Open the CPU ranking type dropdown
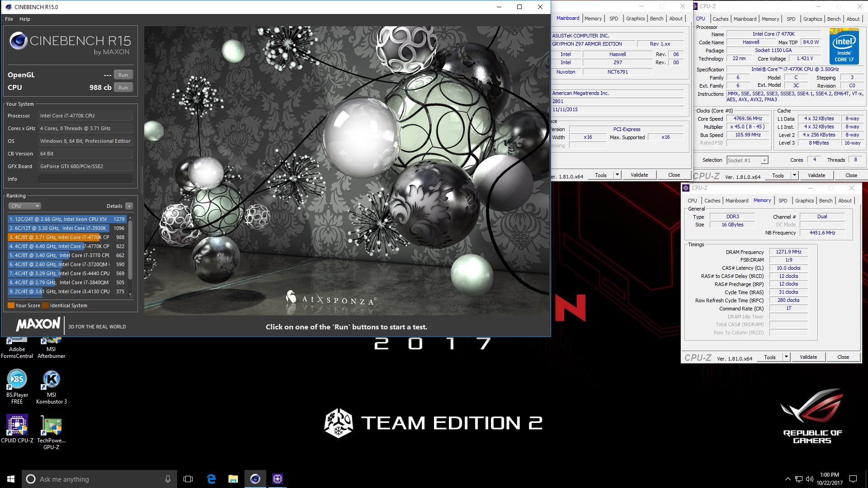Screen dimensions: 868x488 point(25,206)
